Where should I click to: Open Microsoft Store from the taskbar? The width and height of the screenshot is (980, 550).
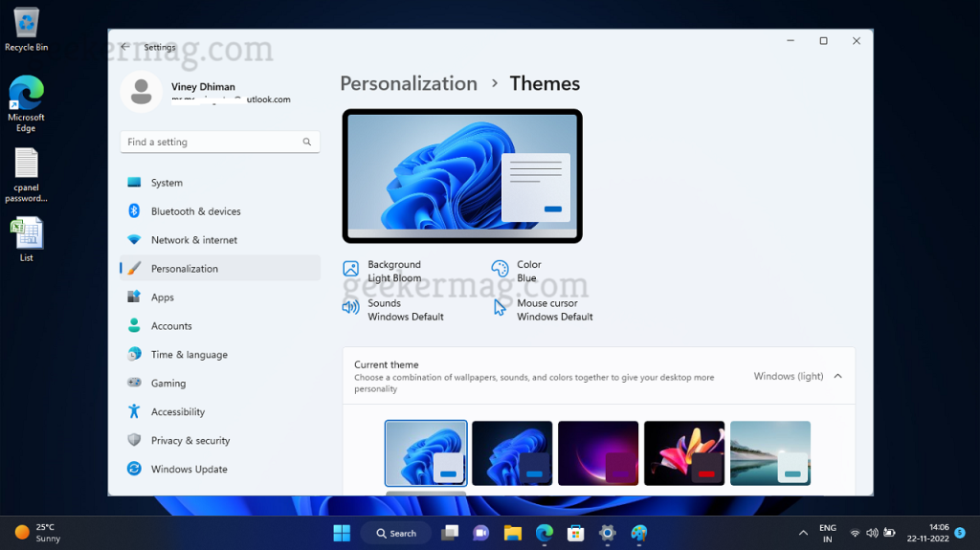[x=575, y=533]
